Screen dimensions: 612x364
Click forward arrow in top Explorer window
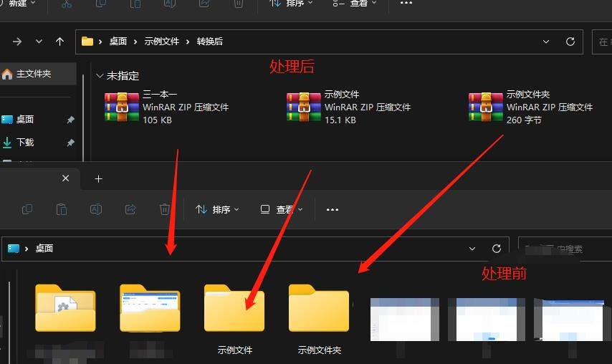coord(17,42)
